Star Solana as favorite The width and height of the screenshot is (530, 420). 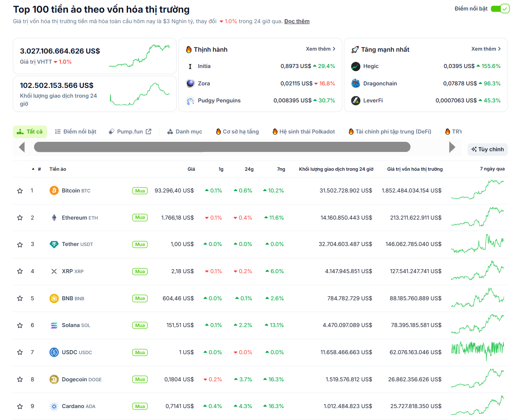point(20,325)
